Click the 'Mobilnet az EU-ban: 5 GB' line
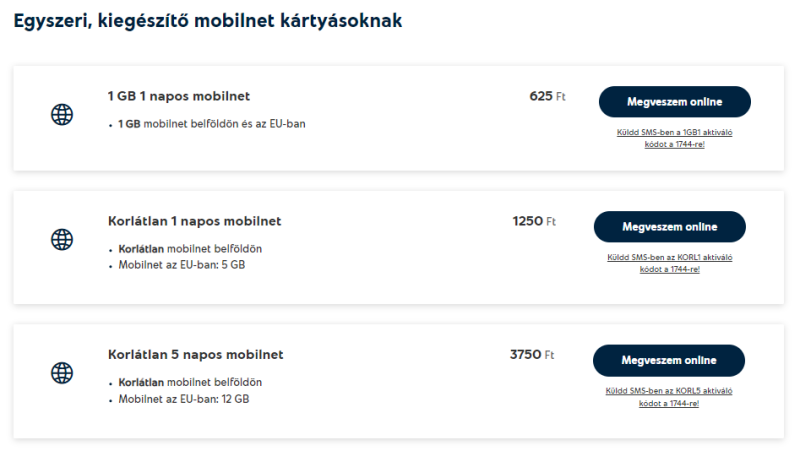The height and width of the screenshot is (451, 800). (x=182, y=266)
